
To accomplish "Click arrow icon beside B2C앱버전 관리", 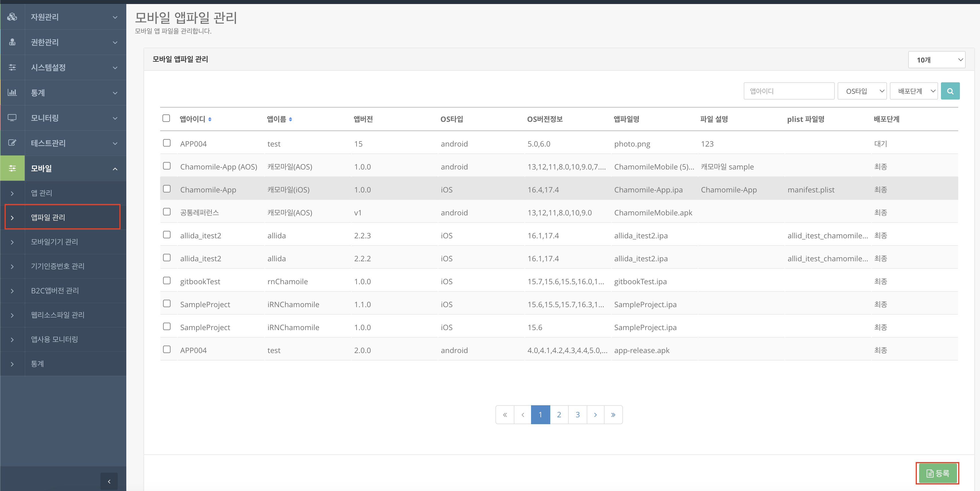I will (12, 291).
